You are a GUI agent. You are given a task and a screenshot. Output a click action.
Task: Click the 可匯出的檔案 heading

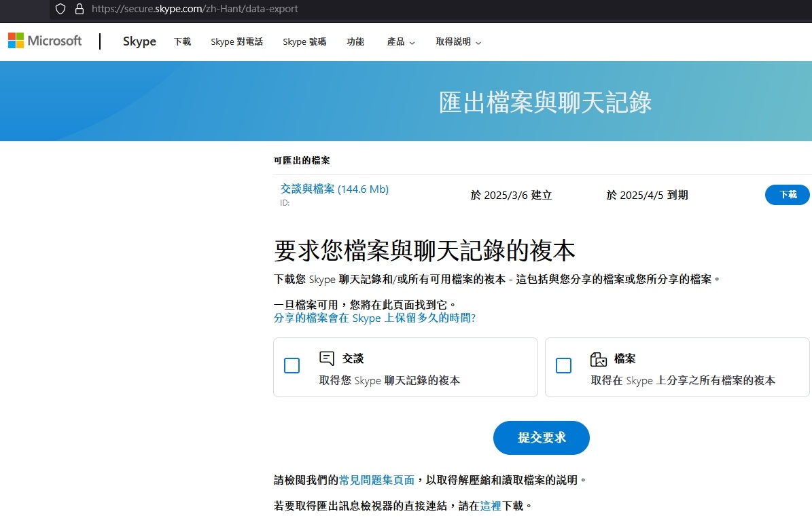coord(302,160)
